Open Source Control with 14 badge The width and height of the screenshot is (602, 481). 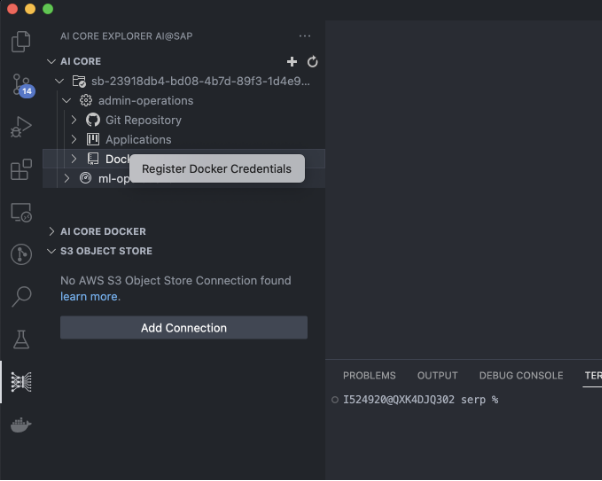(x=22, y=85)
